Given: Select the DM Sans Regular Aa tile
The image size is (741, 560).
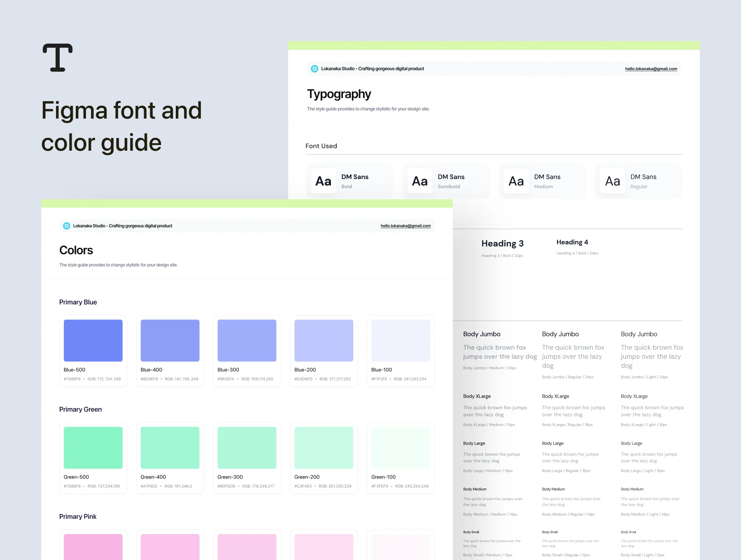Looking at the screenshot, I should pos(613,181).
